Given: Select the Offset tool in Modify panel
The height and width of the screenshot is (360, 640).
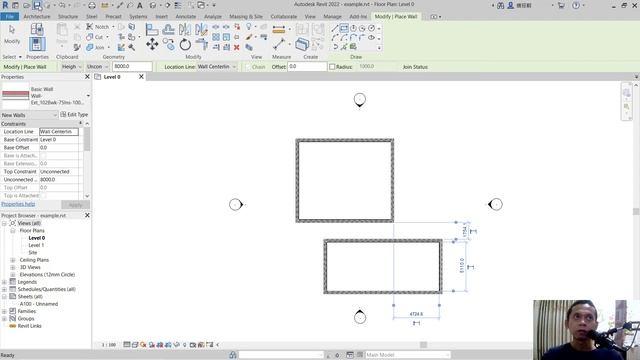Looking at the screenshot, I should pos(168,29).
